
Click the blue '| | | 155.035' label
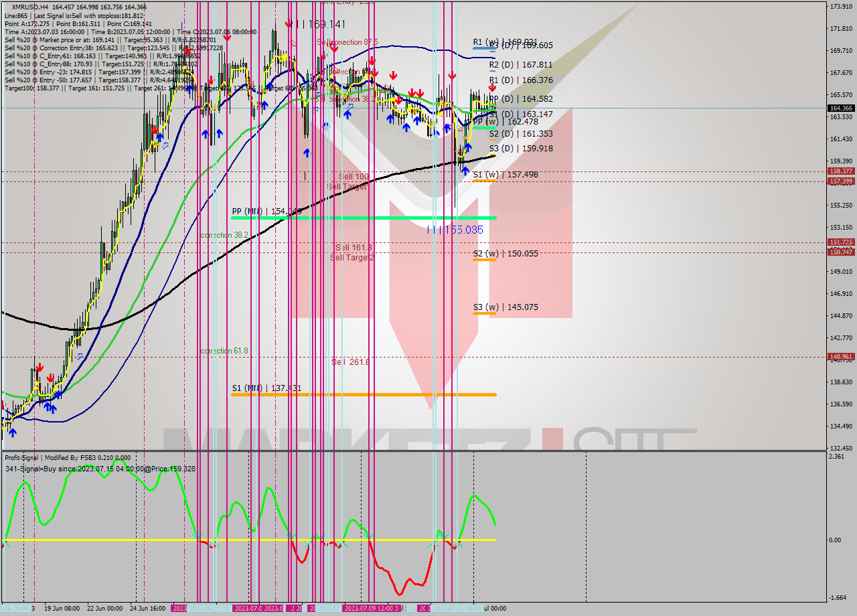(455, 230)
